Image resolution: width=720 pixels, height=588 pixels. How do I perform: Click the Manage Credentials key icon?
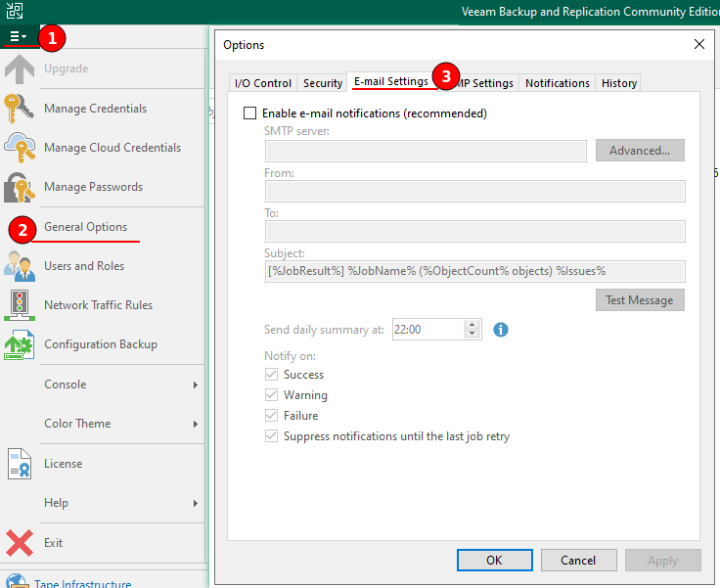(19, 109)
